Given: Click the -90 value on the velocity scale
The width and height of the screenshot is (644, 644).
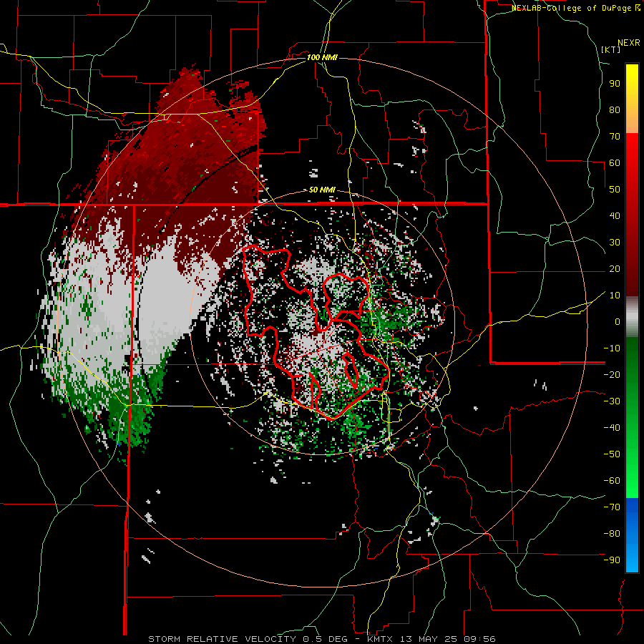Looking at the screenshot, I should point(612,560).
